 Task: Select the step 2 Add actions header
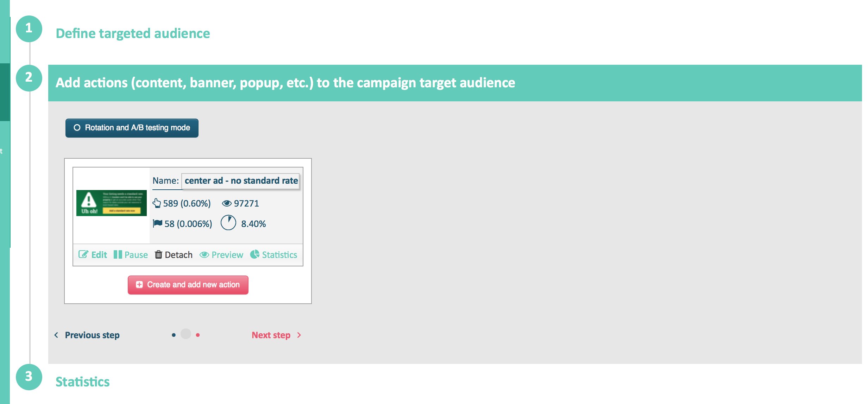285,83
